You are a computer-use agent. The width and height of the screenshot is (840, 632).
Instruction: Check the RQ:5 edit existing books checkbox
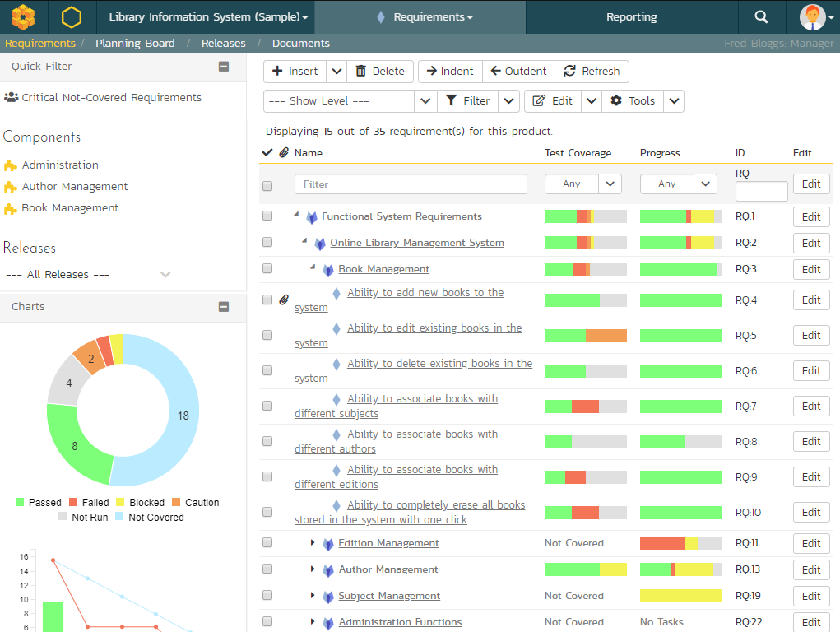point(267,335)
